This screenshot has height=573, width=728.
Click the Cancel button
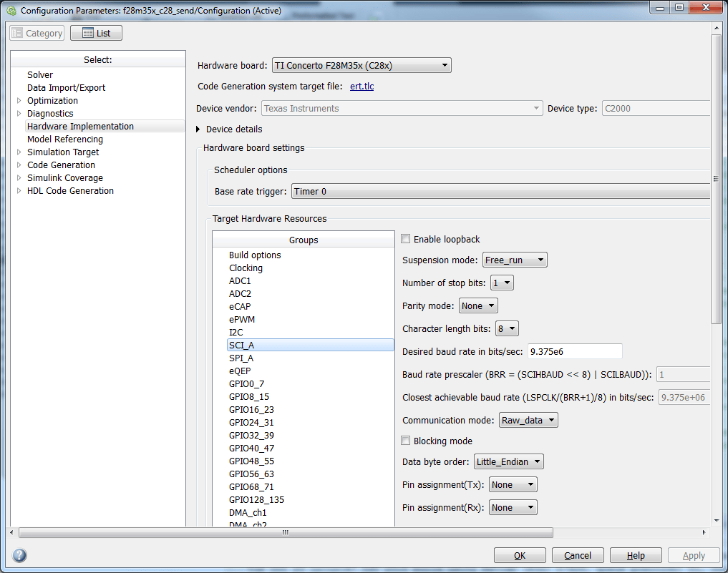click(578, 555)
